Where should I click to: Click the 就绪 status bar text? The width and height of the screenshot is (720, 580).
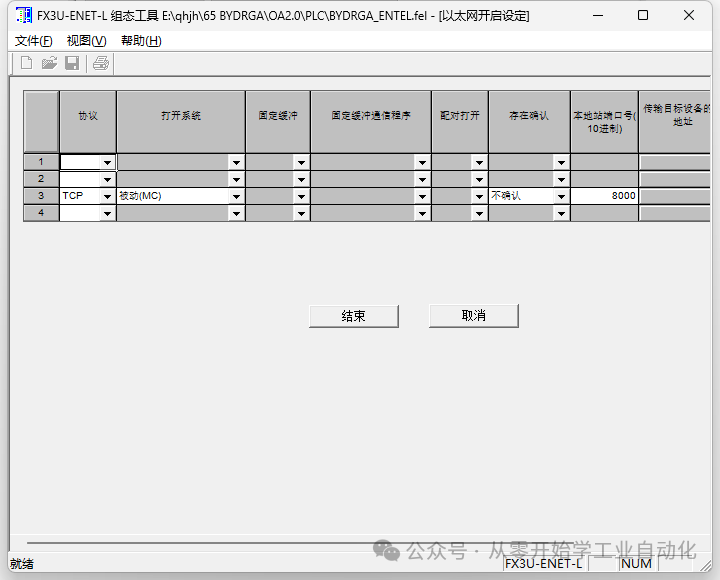point(22,564)
